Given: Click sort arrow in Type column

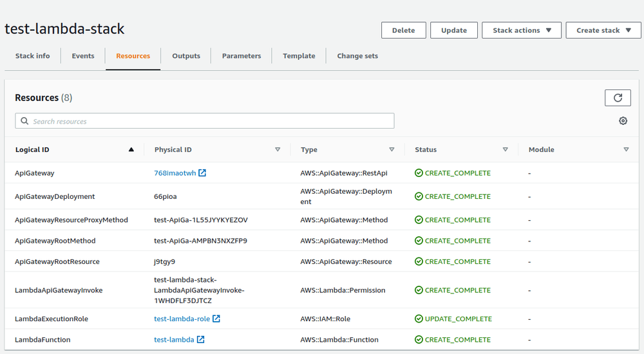Looking at the screenshot, I should coord(392,149).
